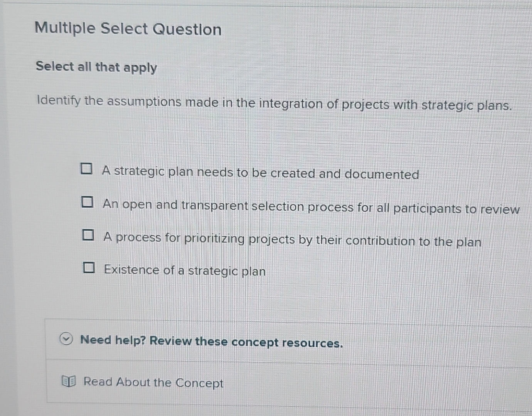Click the Multiple Select Question heading

point(128,29)
